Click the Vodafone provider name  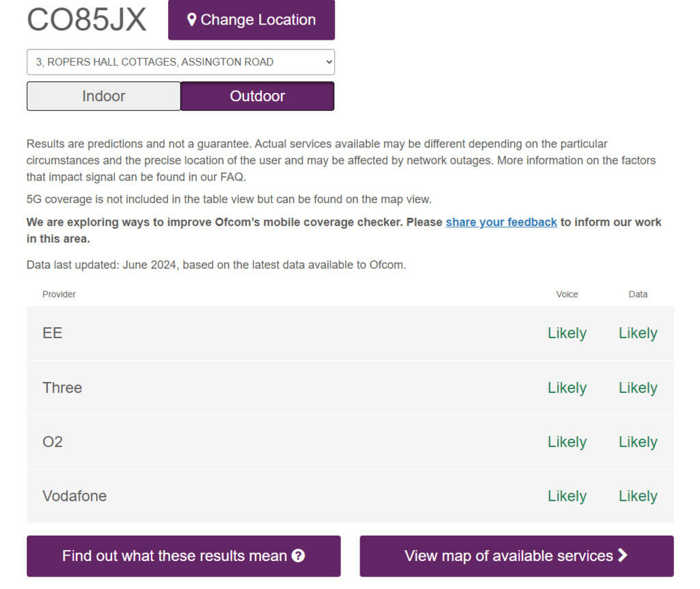(75, 496)
